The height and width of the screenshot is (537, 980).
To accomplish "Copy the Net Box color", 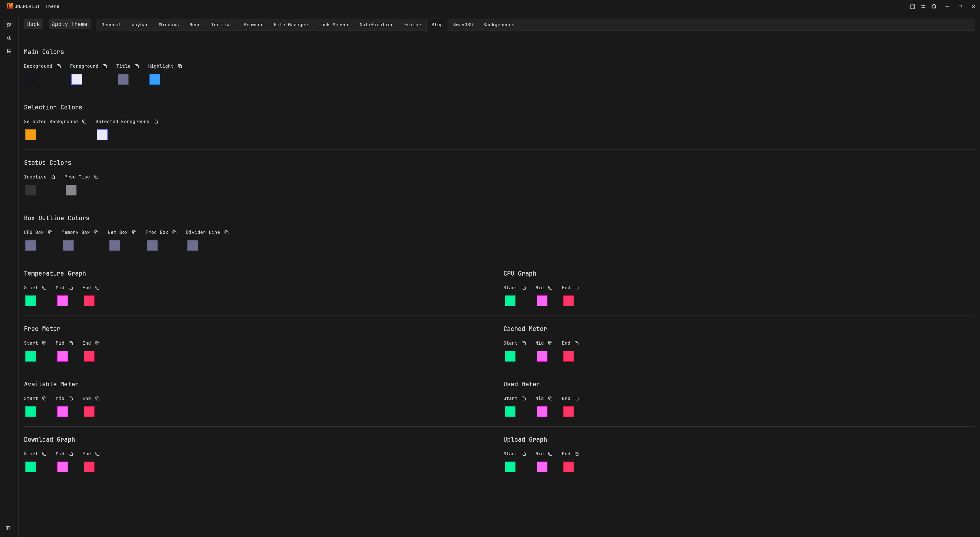I will point(134,232).
